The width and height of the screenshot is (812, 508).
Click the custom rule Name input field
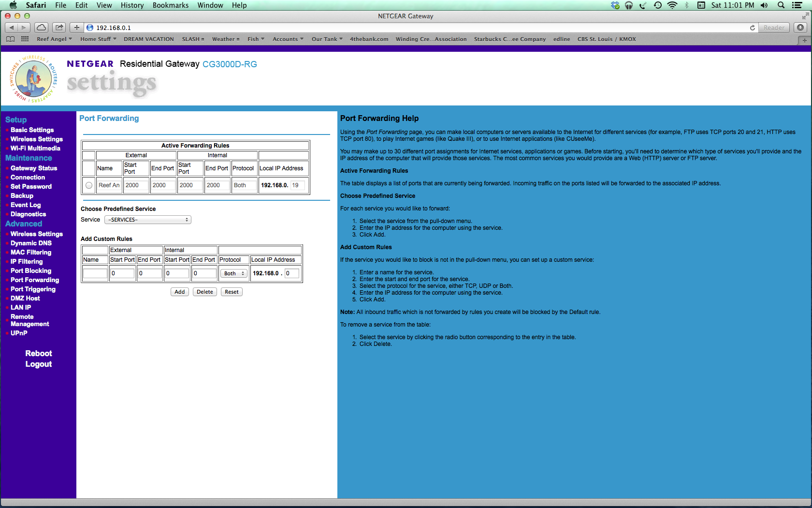(x=95, y=273)
